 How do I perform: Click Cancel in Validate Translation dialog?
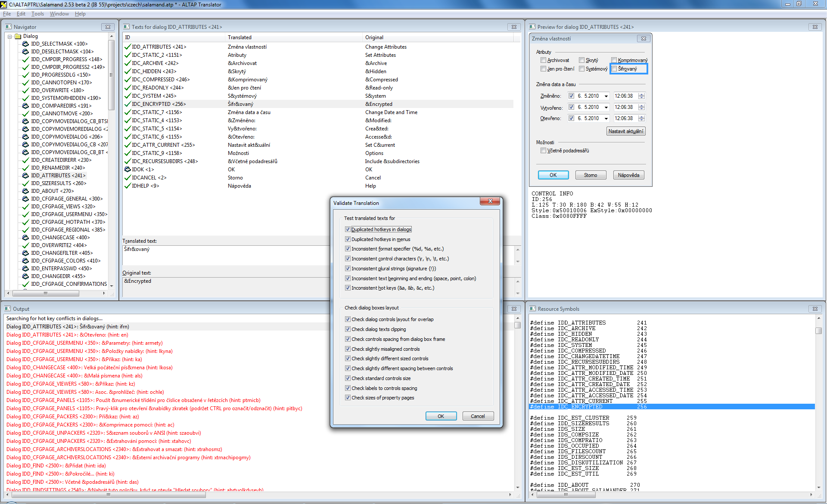coord(478,416)
